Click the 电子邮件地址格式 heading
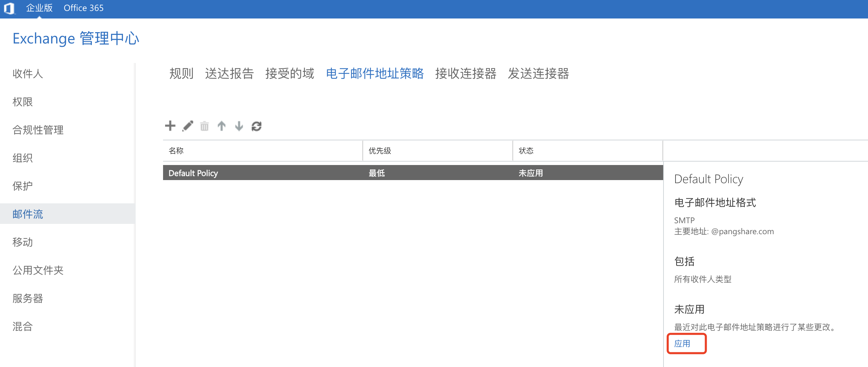This screenshot has height=367, width=868. [x=715, y=203]
